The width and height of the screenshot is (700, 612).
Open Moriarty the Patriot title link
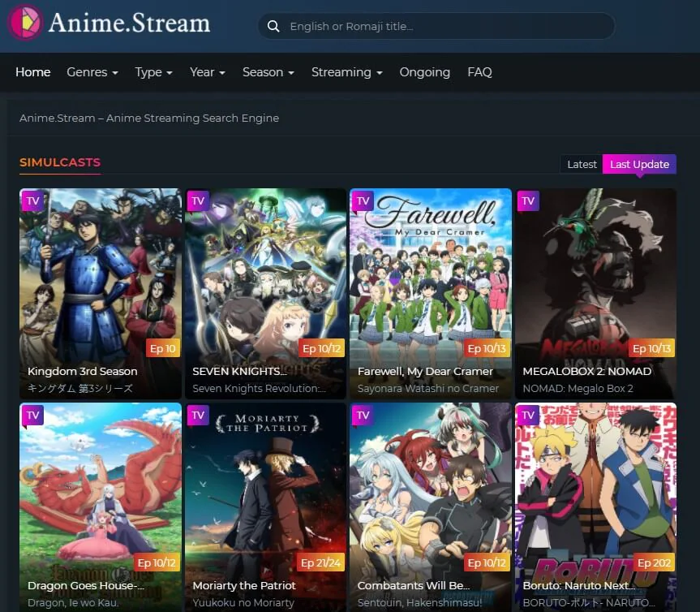tap(244, 586)
